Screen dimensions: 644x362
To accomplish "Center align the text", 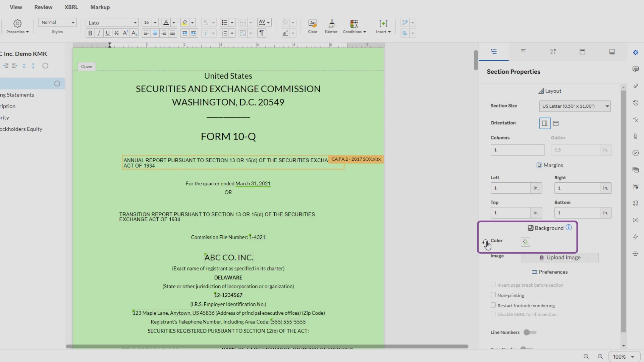I will 155,33.
